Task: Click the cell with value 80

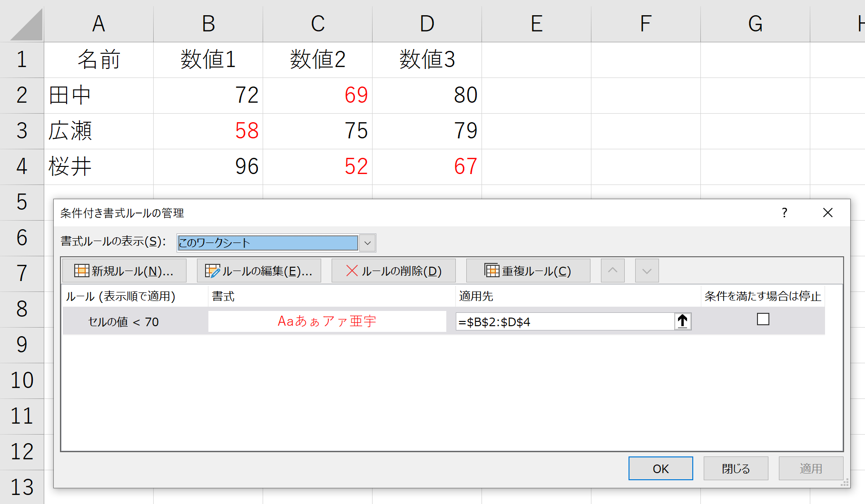Action: point(427,96)
